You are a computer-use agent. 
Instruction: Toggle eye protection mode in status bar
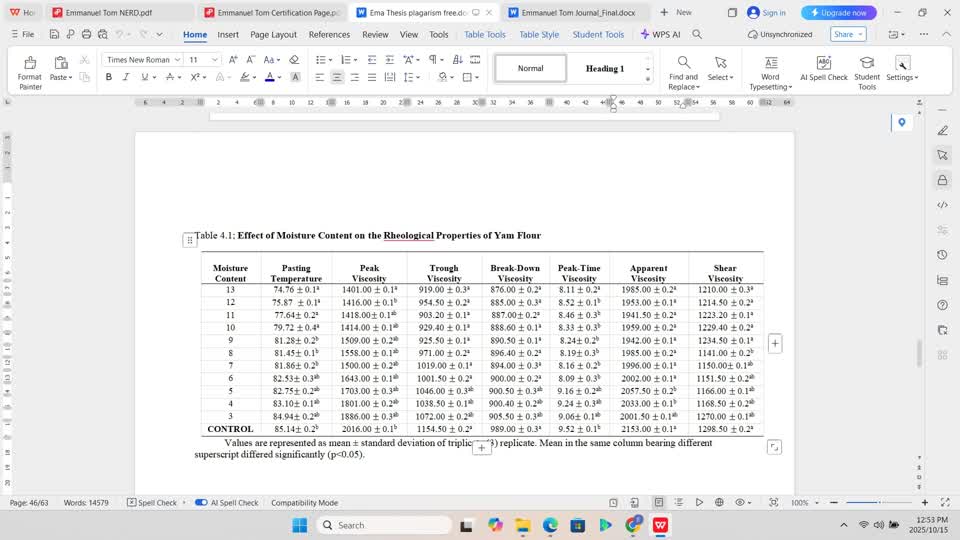coord(741,502)
